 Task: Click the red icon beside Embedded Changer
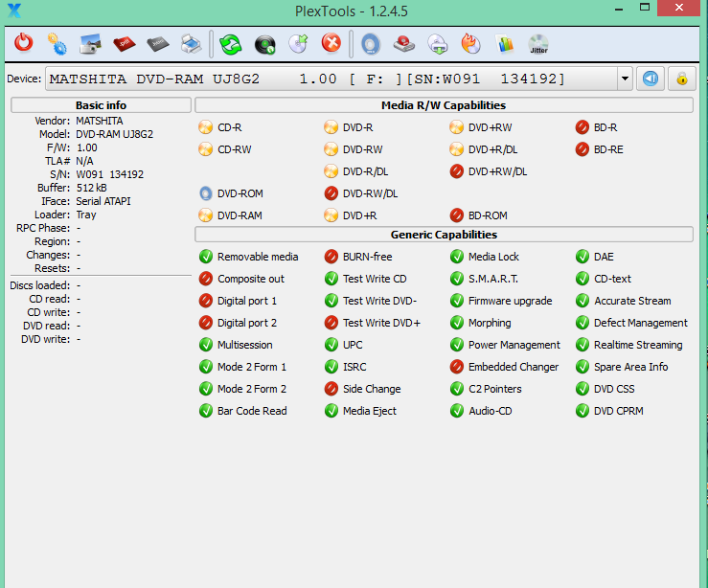click(456, 367)
